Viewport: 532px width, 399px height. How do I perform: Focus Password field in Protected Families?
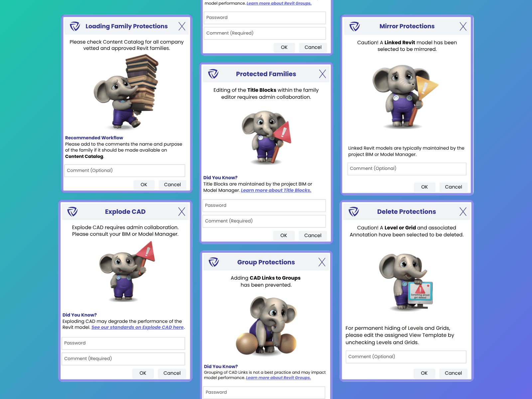(x=264, y=205)
